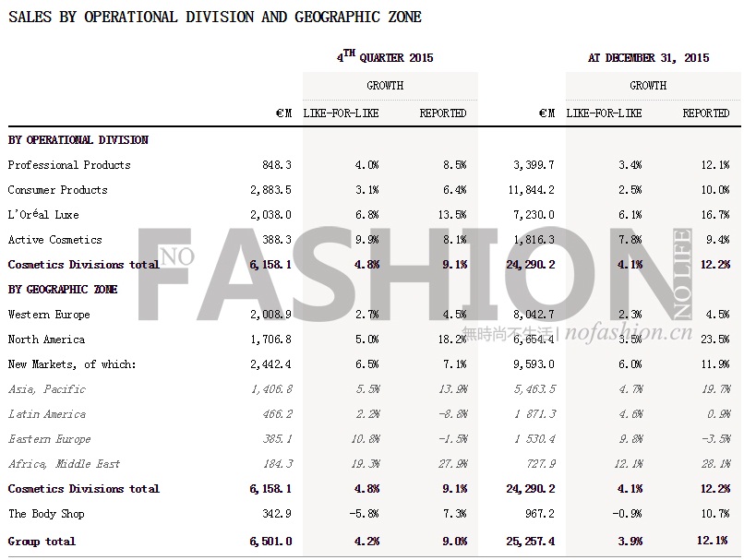
Task: Select the 'North America' row label
Action: (x=46, y=340)
